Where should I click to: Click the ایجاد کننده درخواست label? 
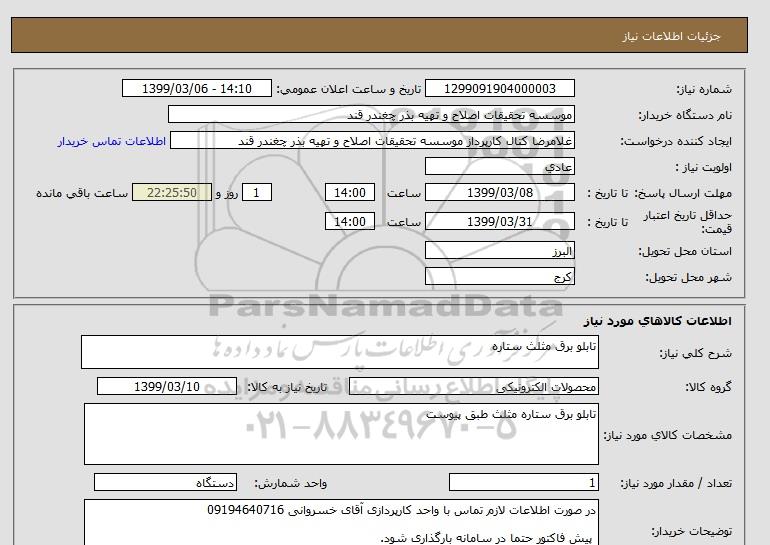pos(676,141)
